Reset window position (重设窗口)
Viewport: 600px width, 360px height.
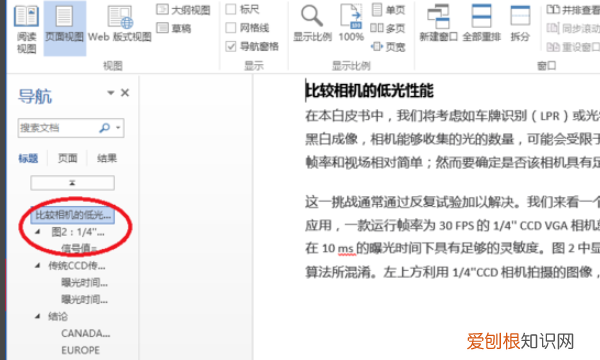573,47
